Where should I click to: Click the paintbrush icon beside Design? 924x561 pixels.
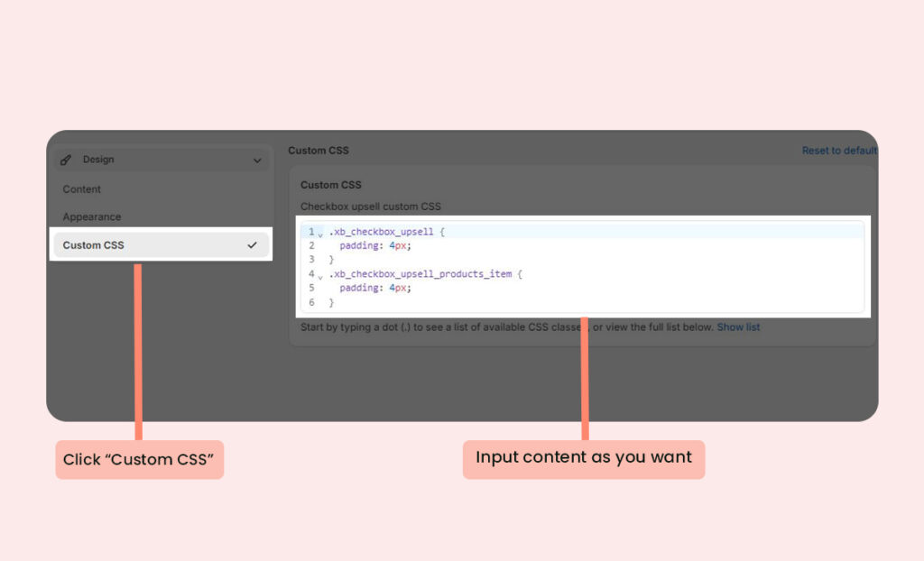(66, 160)
